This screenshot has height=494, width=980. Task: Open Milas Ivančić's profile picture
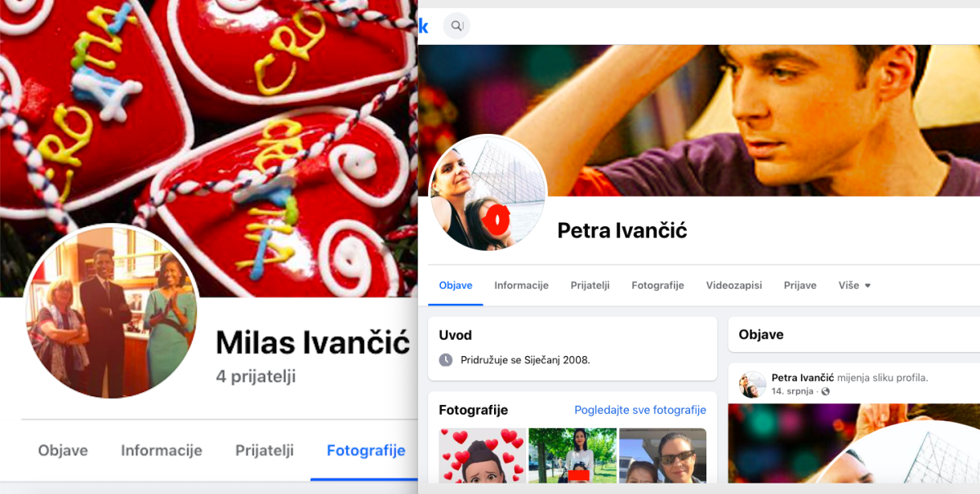(x=111, y=311)
